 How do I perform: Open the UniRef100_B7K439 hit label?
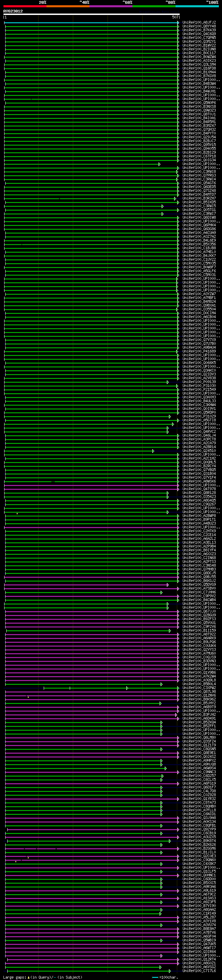pos(199,30)
